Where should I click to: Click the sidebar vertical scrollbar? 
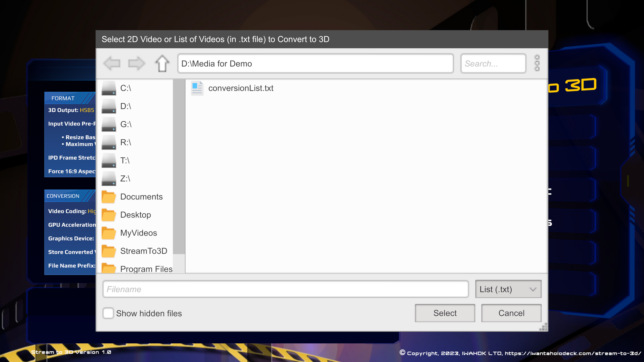pos(179,167)
